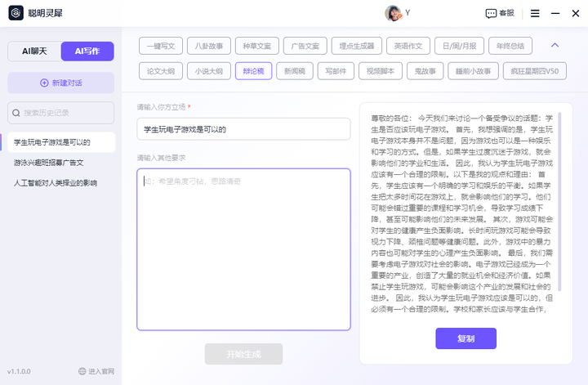The height and width of the screenshot is (385, 588).
Task: Click the 聪明灵犀 app logo icon
Action: [x=16, y=13]
